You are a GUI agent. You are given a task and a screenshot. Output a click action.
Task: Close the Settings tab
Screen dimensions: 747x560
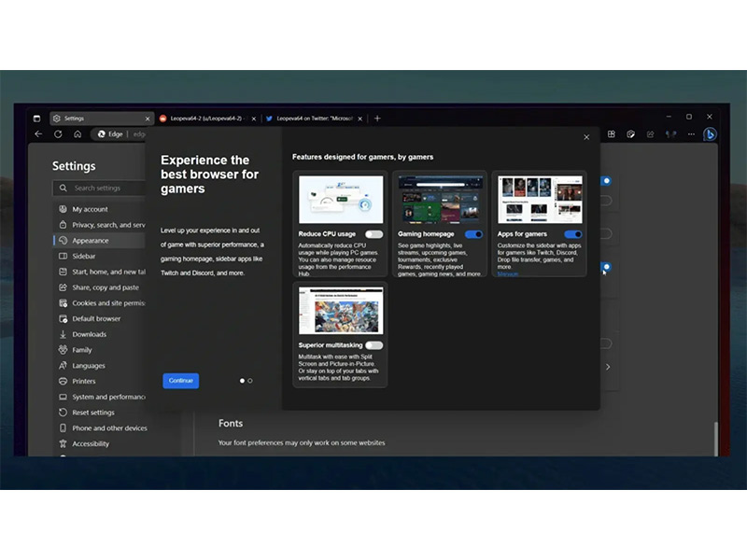click(x=148, y=119)
